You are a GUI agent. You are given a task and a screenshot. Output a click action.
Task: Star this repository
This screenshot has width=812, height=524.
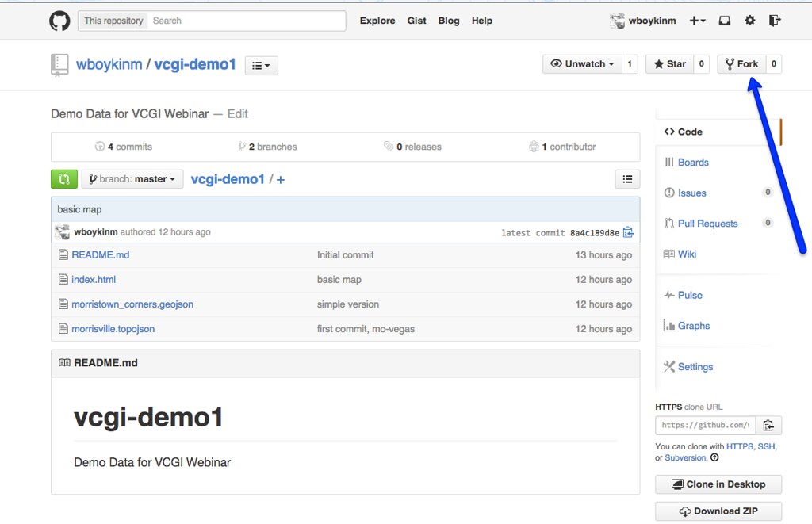669,64
